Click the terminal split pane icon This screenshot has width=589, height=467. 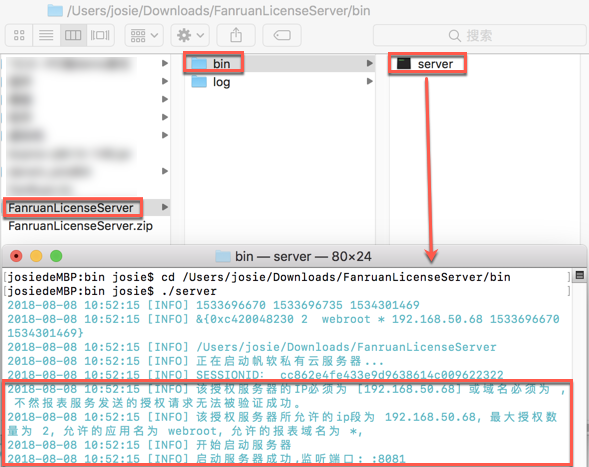[x=580, y=275]
